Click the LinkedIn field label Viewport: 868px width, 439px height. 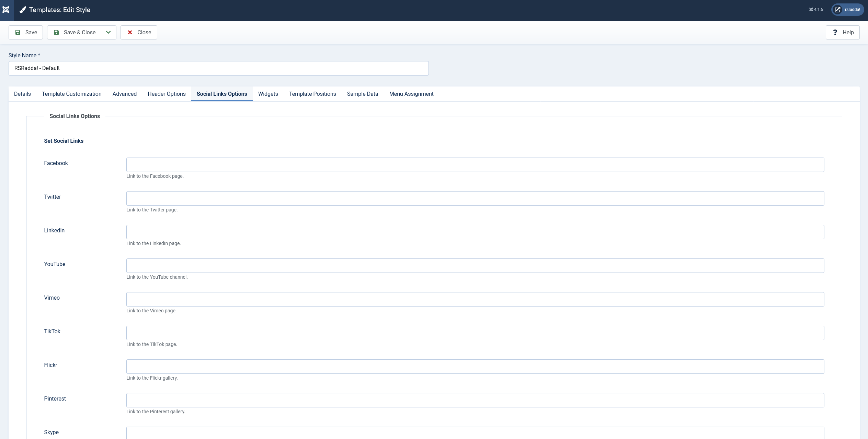pyautogui.click(x=54, y=231)
